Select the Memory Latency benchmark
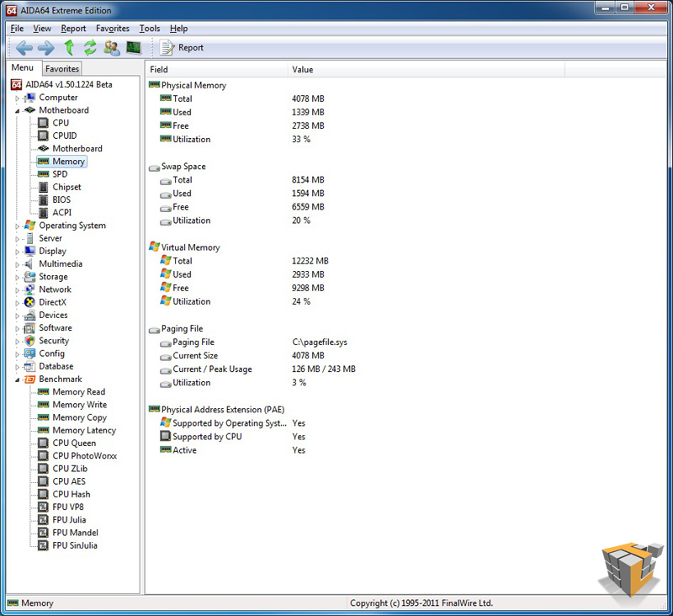Screen dimensions: 673x616 [77, 430]
